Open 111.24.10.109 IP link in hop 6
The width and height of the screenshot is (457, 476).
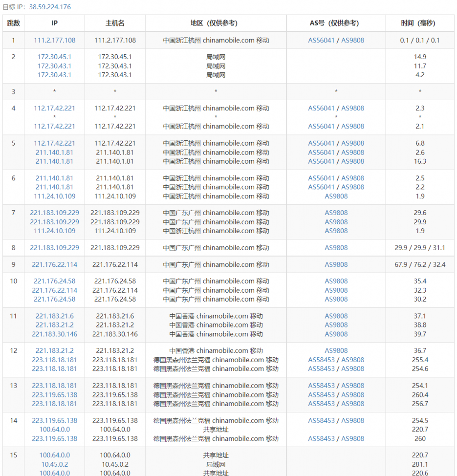click(x=55, y=196)
